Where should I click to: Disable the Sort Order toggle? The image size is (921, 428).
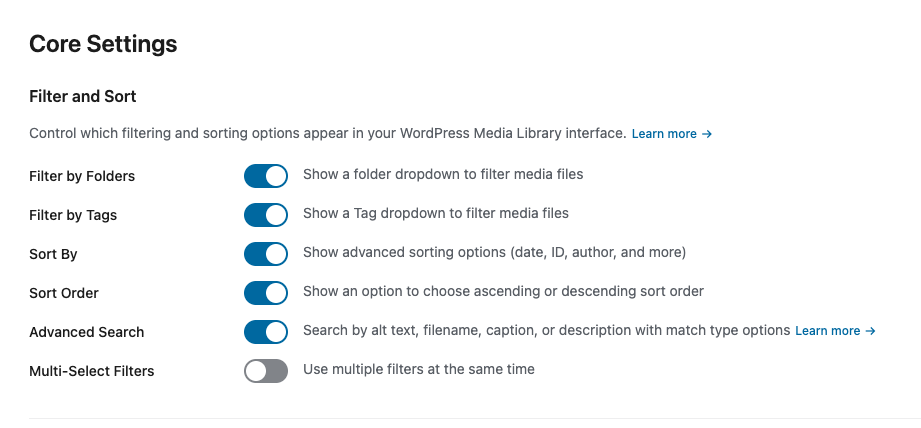point(266,293)
